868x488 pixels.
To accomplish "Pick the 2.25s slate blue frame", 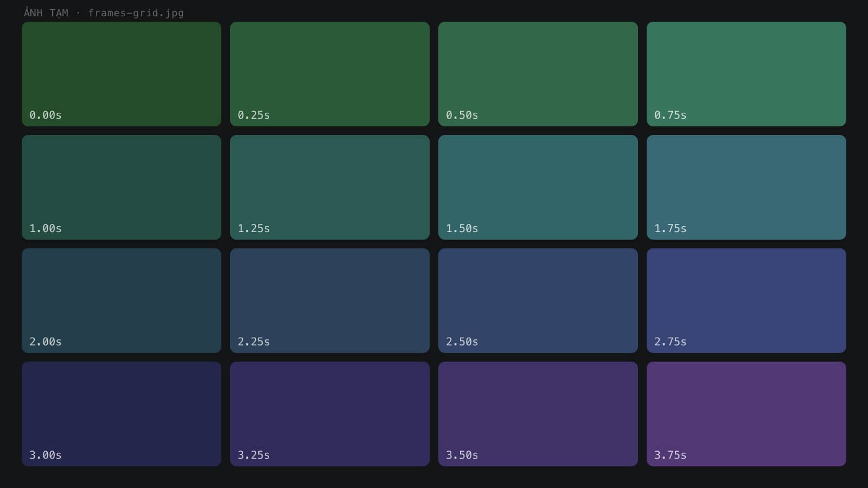I will pos(330,300).
